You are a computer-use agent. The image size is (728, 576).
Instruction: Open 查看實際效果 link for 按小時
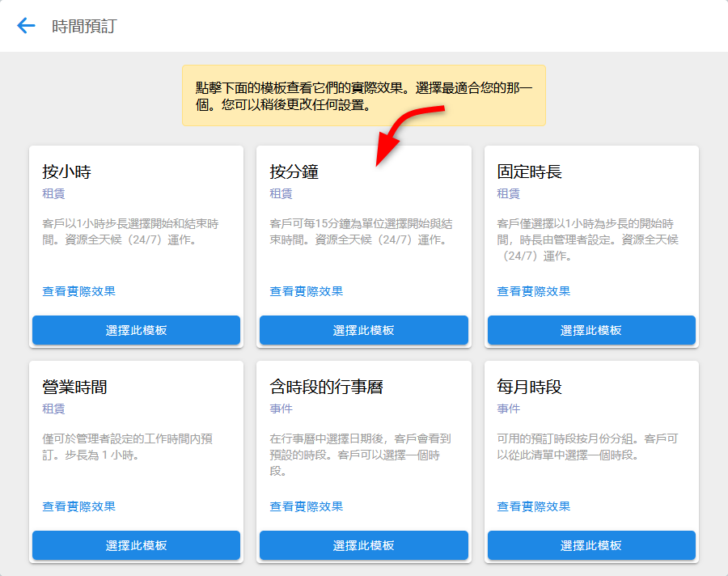[78, 291]
